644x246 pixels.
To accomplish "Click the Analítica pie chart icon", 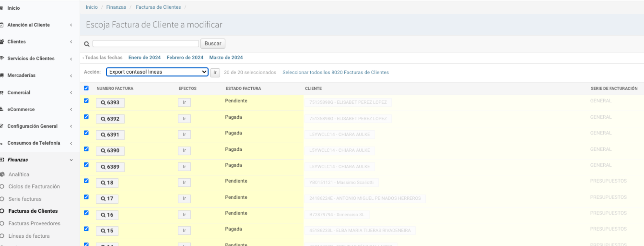I will click(x=2, y=174).
